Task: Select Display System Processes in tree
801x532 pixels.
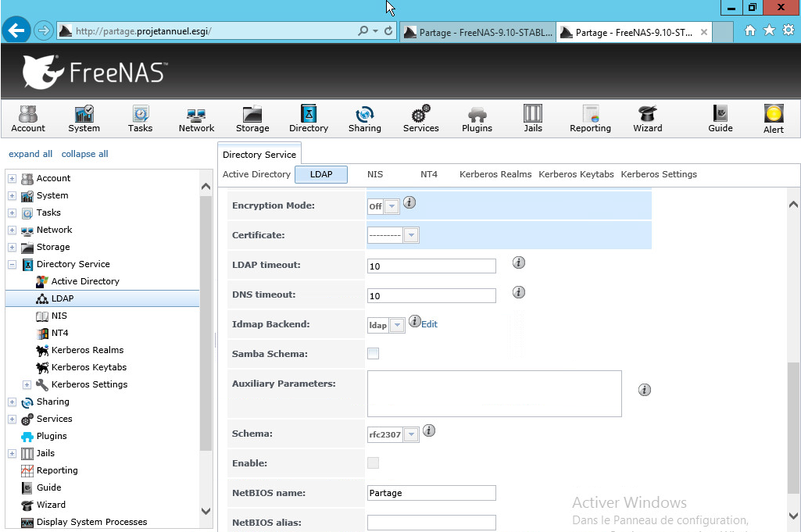Action: click(91, 522)
